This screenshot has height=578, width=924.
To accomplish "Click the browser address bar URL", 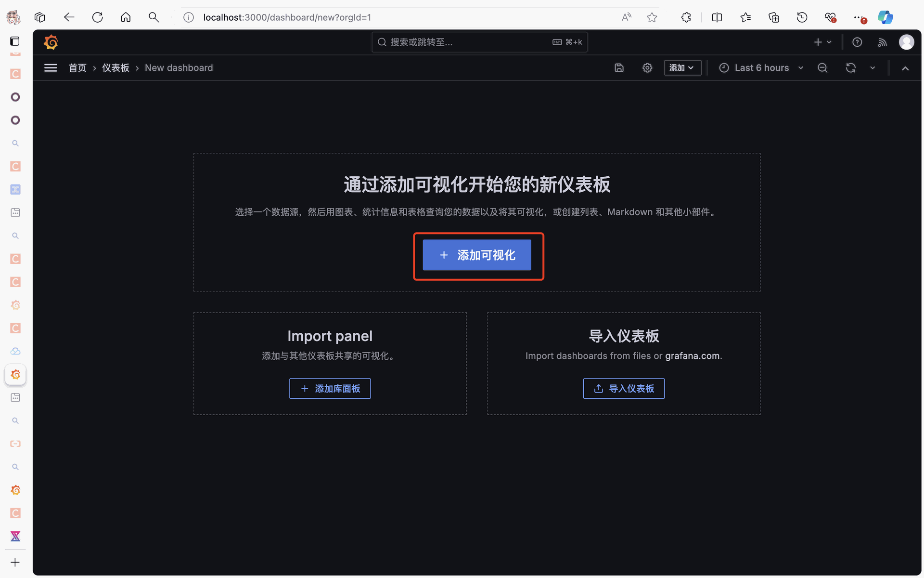I will click(x=287, y=17).
